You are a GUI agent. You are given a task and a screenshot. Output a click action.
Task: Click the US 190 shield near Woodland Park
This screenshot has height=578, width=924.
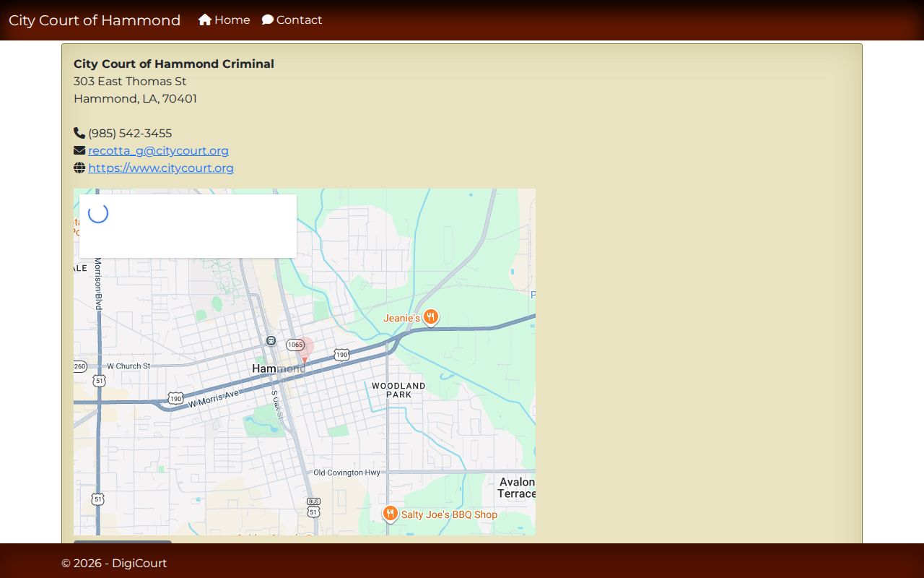[341, 355]
